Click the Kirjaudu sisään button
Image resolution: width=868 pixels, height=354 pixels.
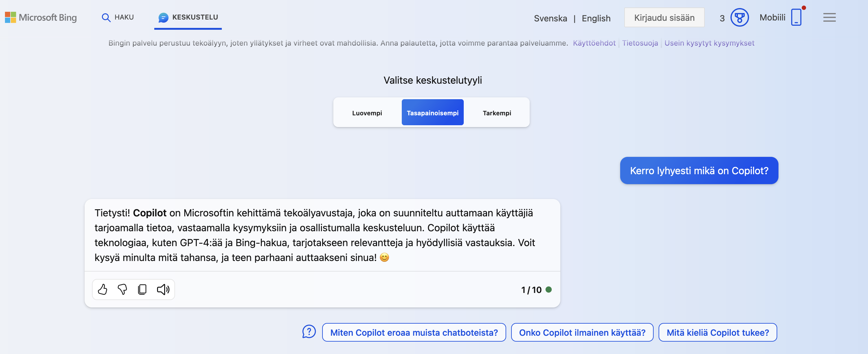(x=664, y=18)
